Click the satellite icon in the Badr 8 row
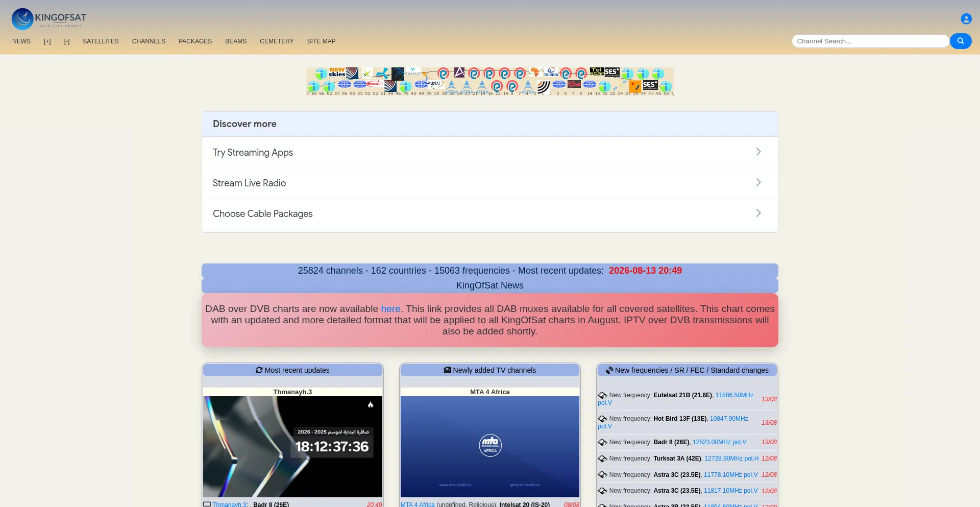 [x=603, y=442]
